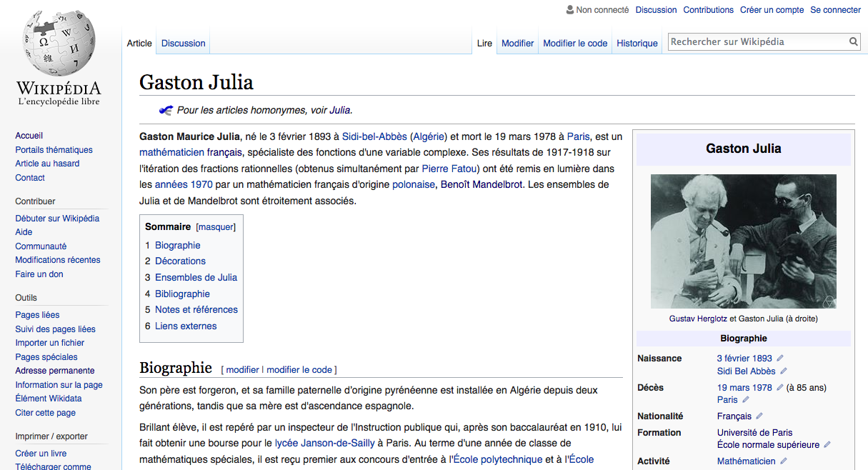Image resolution: width=868 pixels, height=470 pixels.
Task: Click the mathématicien link in the intro
Action: coord(171,152)
